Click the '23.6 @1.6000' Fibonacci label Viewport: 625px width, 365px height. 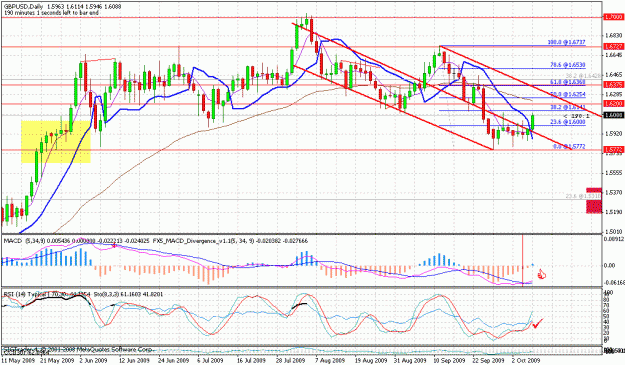(568, 122)
